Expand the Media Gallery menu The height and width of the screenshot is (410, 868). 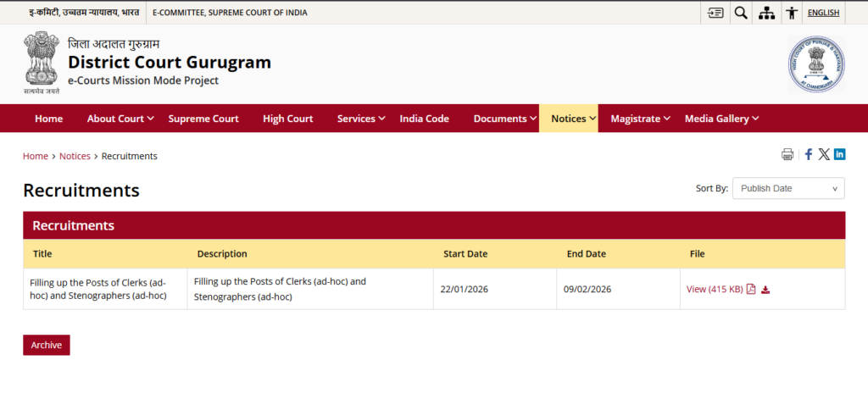click(x=722, y=119)
